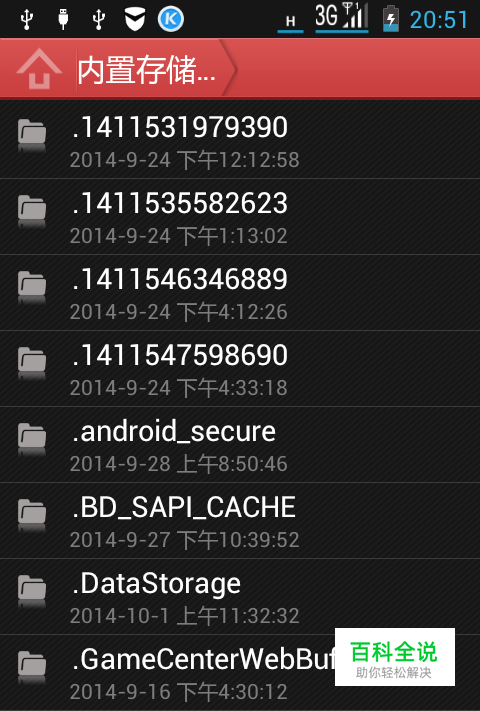Tap the first USB status icon
Viewport: 480px width, 711px height.
27,19
